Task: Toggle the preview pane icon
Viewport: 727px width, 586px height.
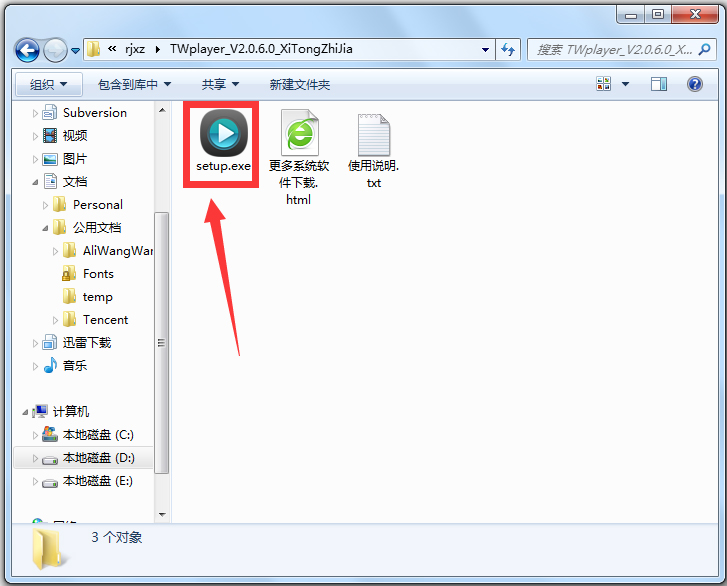Action: [658, 84]
